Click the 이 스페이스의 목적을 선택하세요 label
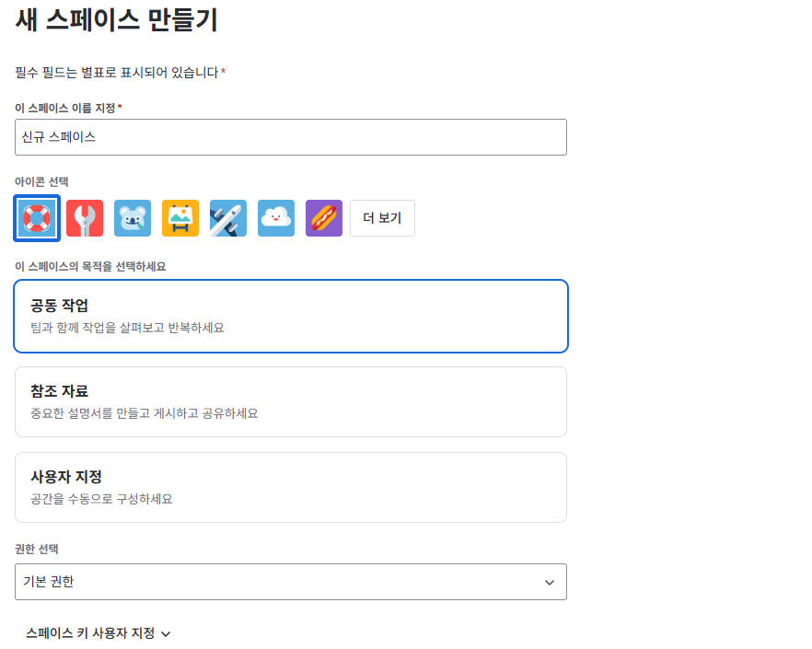812x649 pixels. [x=90, y=267]
